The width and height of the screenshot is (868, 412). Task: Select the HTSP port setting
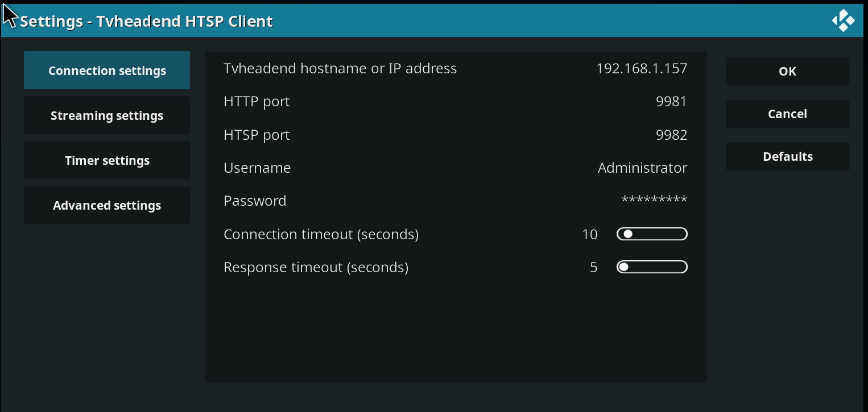tap(257, 135)
